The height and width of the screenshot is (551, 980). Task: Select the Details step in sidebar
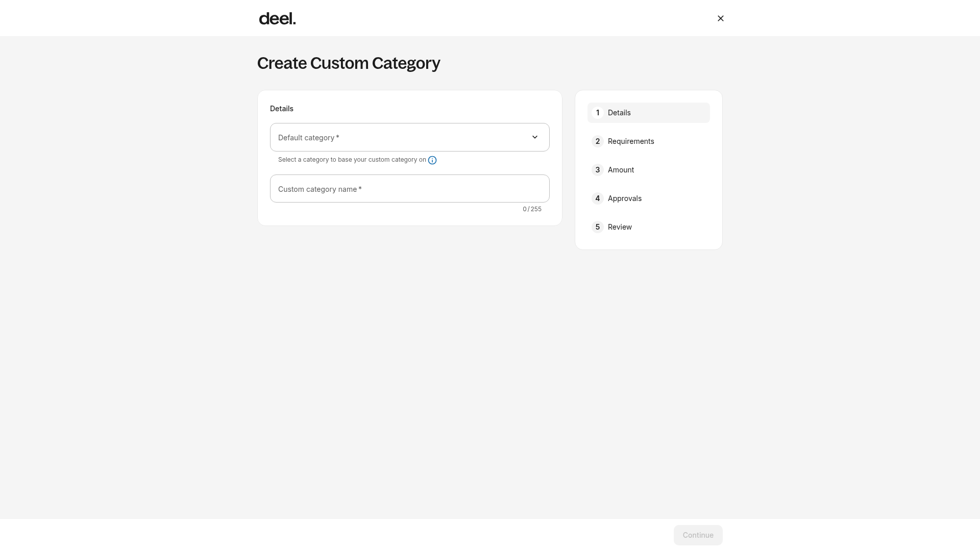[x=648, y=113]
